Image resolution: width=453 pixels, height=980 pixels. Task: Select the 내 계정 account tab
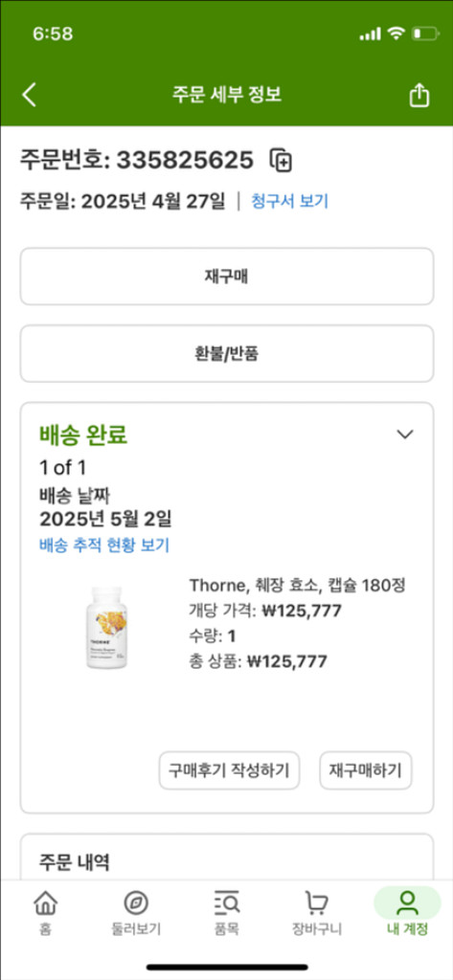[407, 912]
